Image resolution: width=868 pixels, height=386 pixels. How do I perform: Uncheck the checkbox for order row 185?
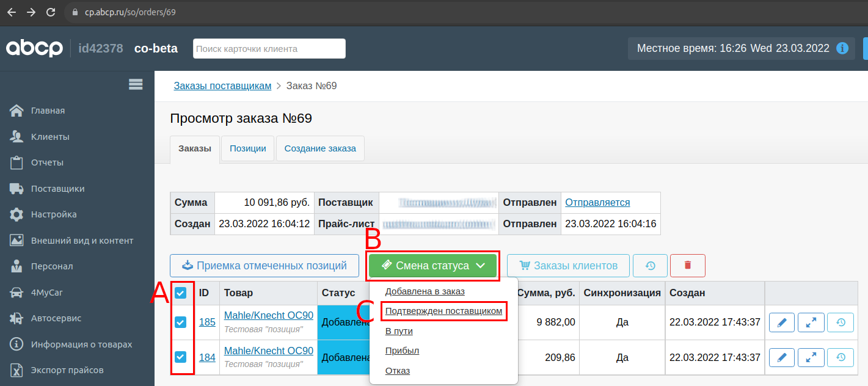click(x=181, y=322)
